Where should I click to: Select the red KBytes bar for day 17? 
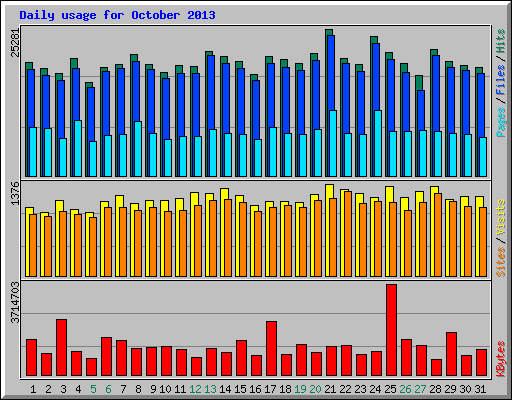tap(271, 349)
